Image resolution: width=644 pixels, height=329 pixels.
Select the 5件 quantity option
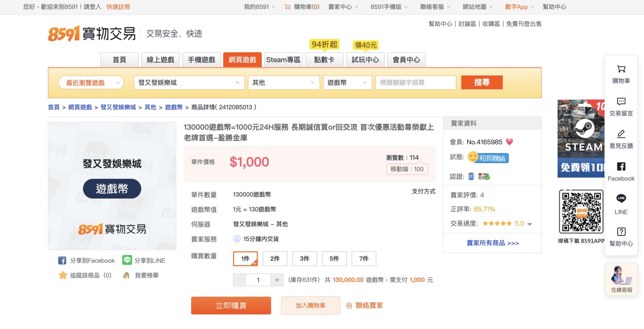click(334, 258)
